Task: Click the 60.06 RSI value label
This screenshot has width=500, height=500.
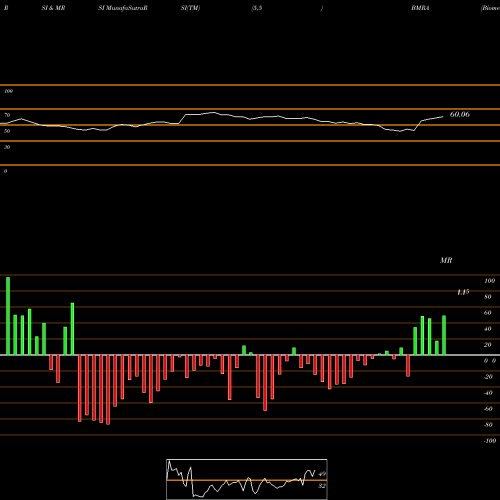Action: coord(460,114)
